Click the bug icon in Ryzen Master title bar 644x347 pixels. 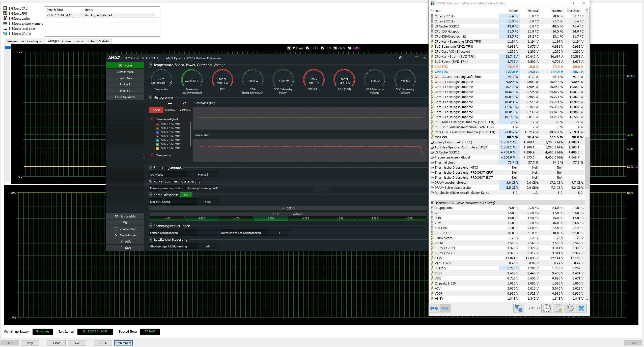(x=400, y=58)
